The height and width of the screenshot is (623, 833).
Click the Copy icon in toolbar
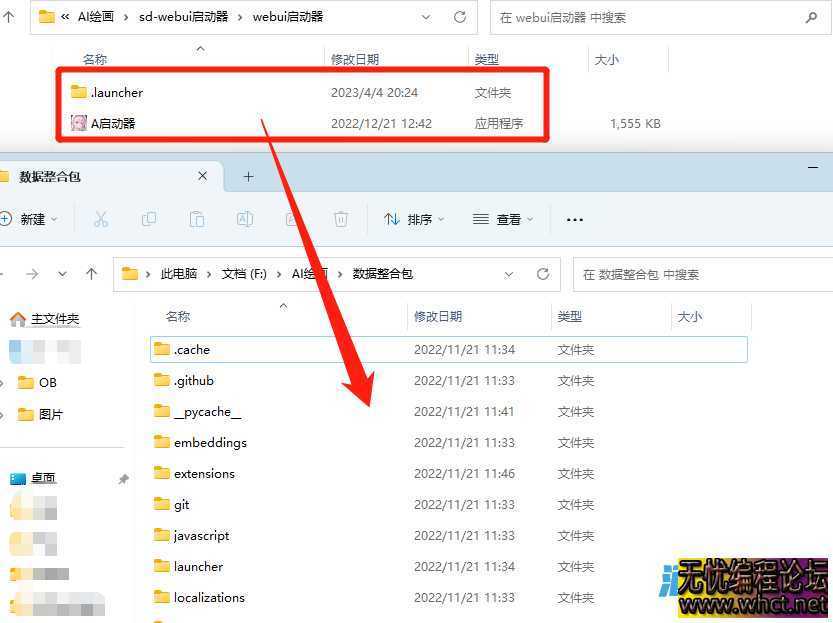pos(149,219)
